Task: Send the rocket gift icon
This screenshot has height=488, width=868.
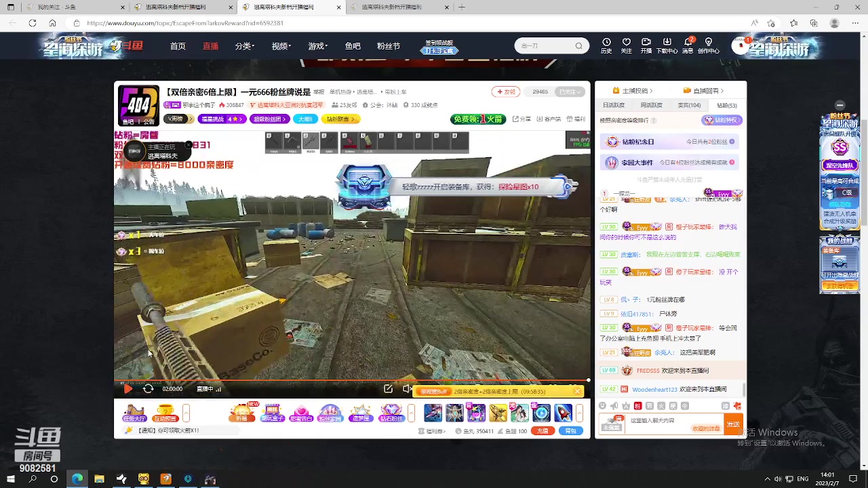Action: [x=563, y=413]
